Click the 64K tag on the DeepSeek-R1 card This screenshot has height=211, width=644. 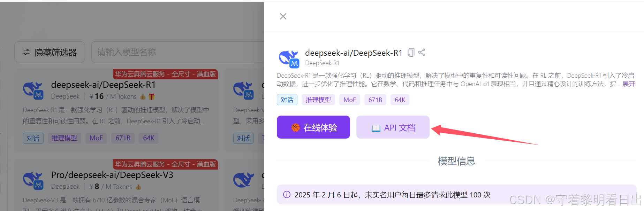(x=149, y=138)
